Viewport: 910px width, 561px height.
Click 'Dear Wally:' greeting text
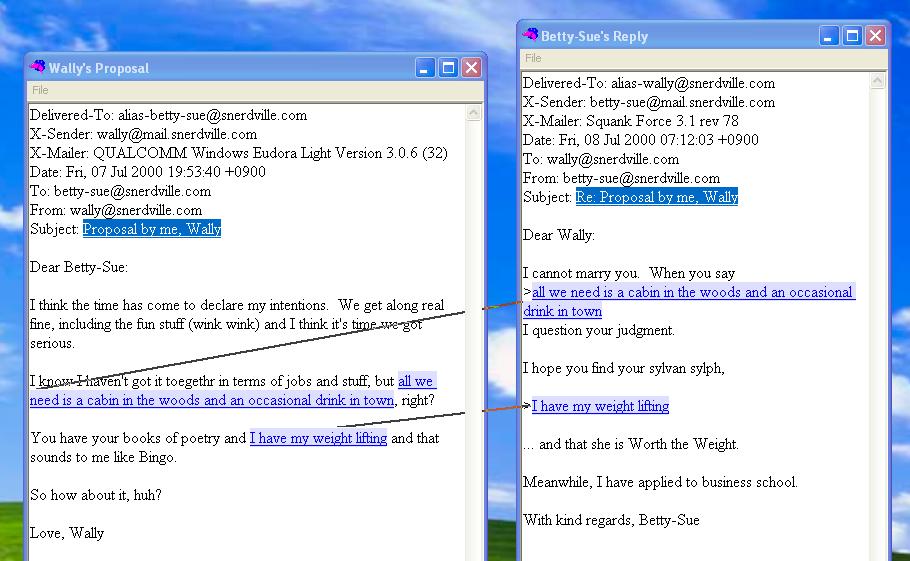tap(559, 236)
